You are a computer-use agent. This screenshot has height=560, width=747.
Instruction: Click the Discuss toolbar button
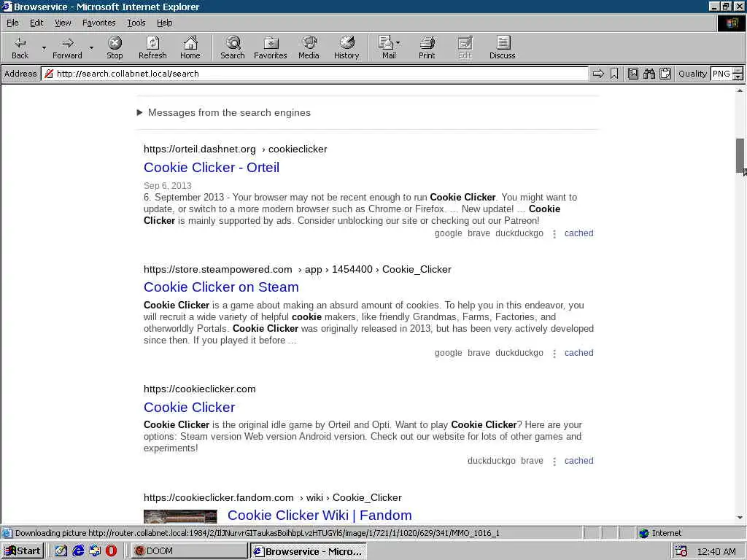[502, 47]
